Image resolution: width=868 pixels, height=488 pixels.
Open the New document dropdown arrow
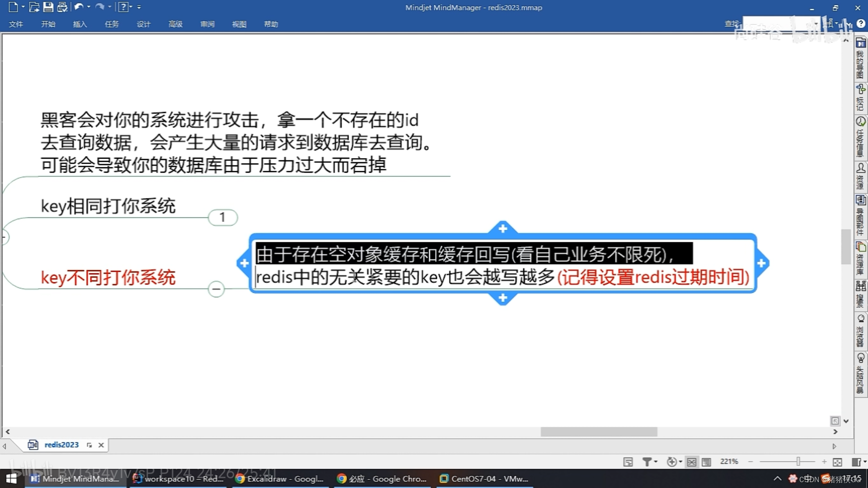point(23,7)
